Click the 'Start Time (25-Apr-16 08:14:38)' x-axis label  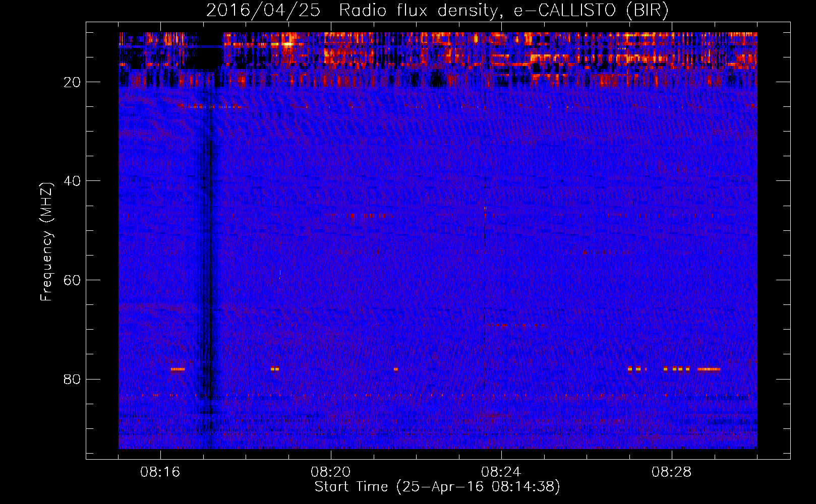click(437, 487)
